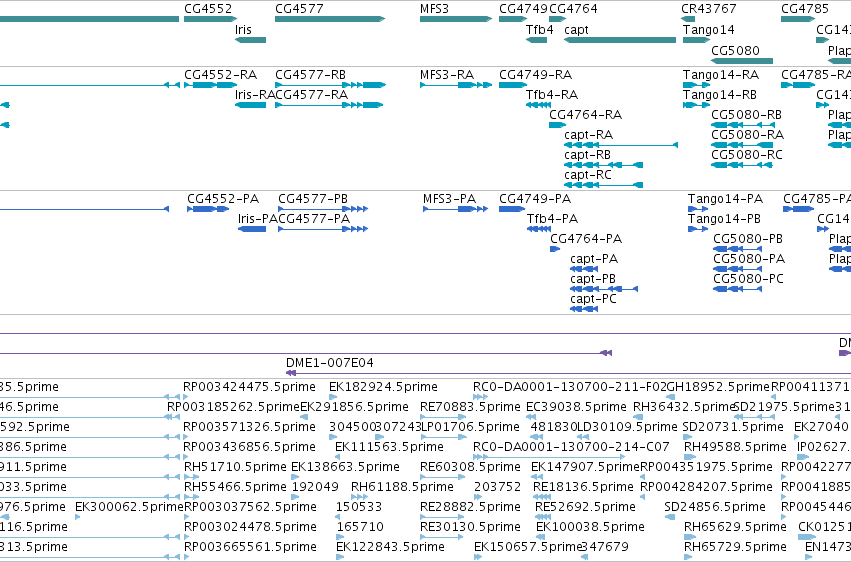Open transcript MFS3-RA
Viewport: 851px width, 562px height.
[456, 85]
